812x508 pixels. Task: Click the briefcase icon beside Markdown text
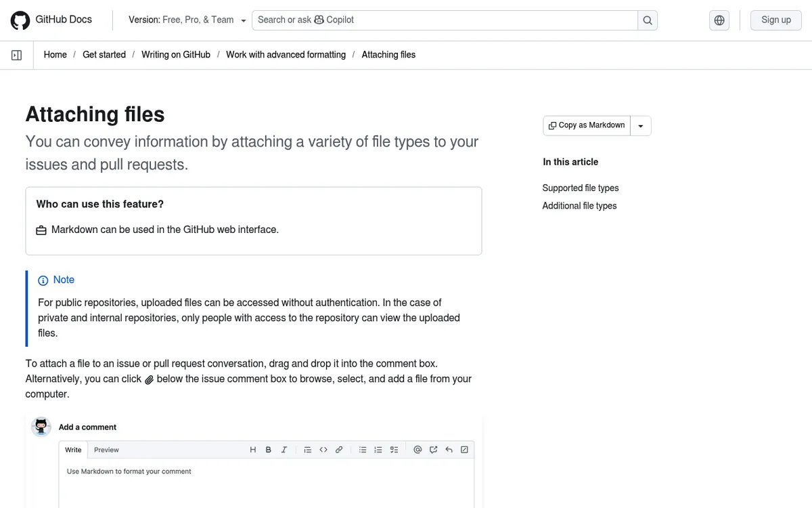coord(42,230)
